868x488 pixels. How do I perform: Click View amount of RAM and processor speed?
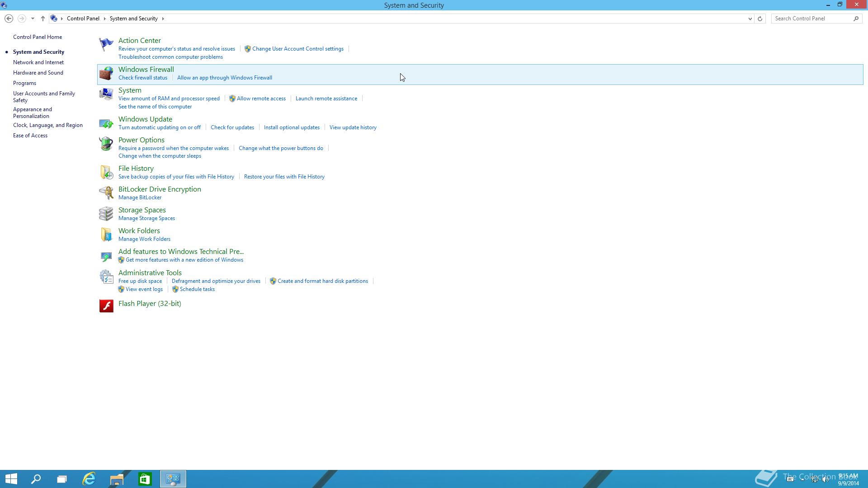pyautogui.click(x=169, y=99)
